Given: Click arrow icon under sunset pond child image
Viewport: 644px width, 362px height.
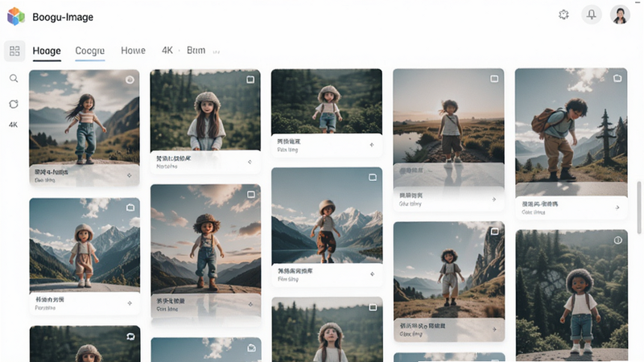Looking at the screenshot, I should 493,199.
